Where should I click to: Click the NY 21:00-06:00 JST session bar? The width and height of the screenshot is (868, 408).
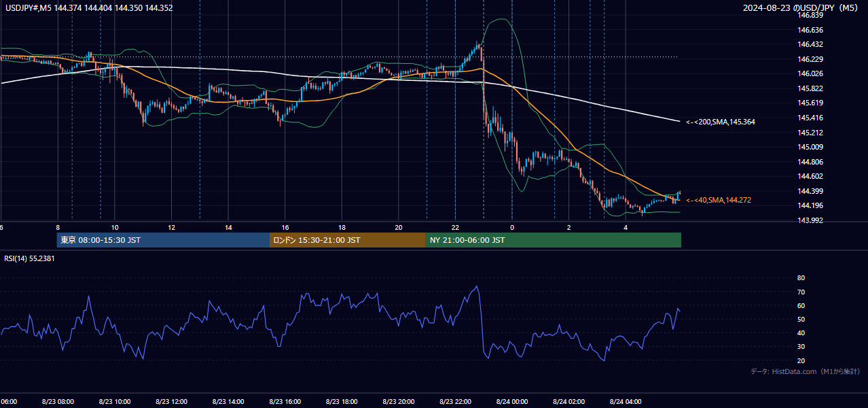554,240
